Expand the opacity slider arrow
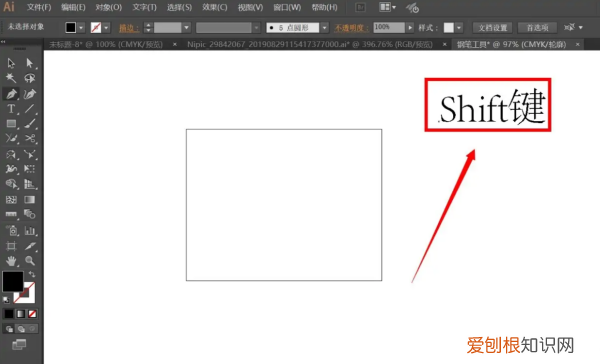 click(410, 28)
